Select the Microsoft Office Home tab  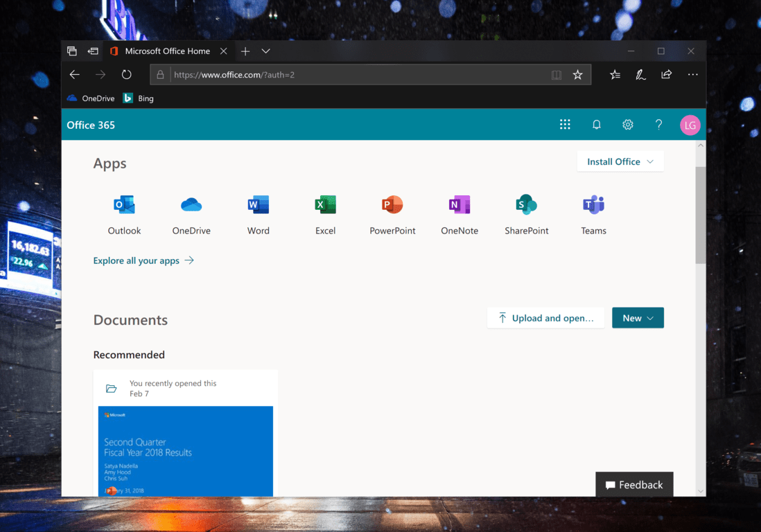(166, 51)
